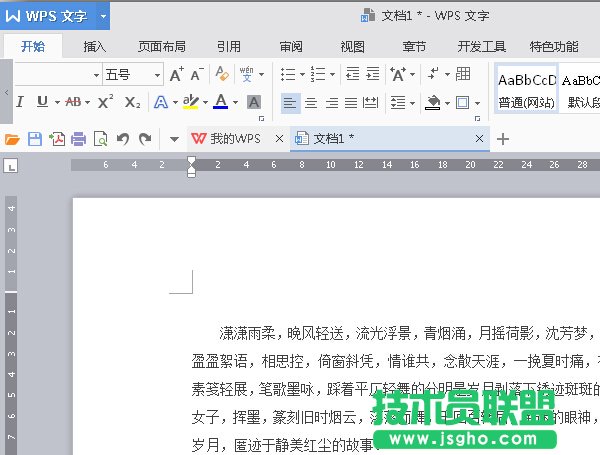Apply superscript formatting

tap(105, 102)
